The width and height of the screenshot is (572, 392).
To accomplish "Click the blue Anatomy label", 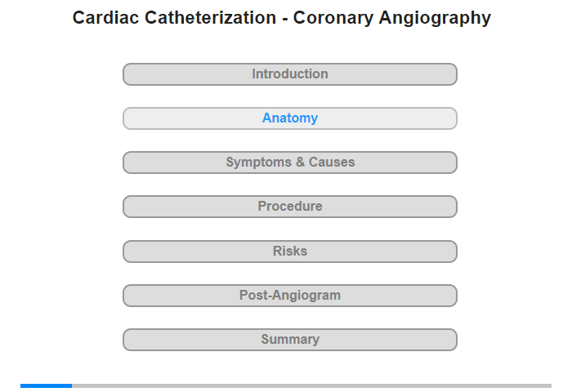I will pos(290,118).
